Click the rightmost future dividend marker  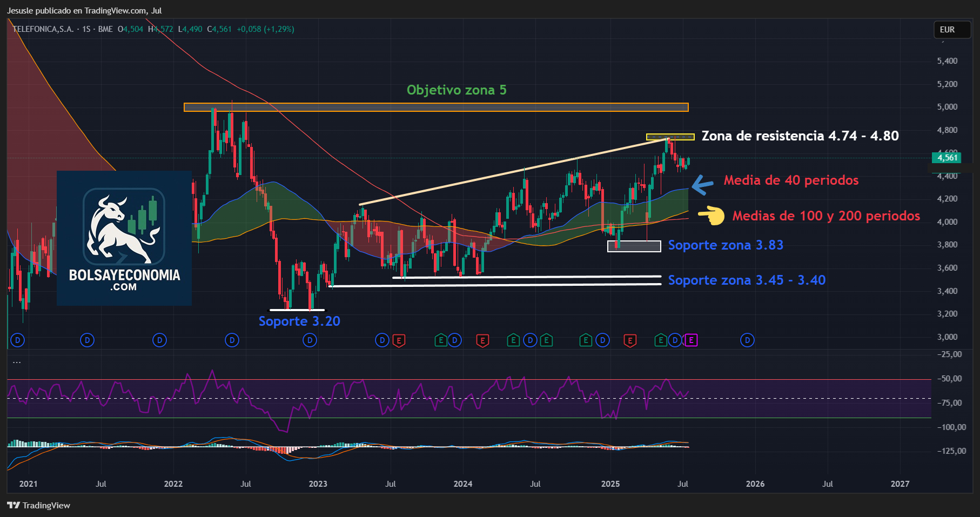[x=747, y=340]
